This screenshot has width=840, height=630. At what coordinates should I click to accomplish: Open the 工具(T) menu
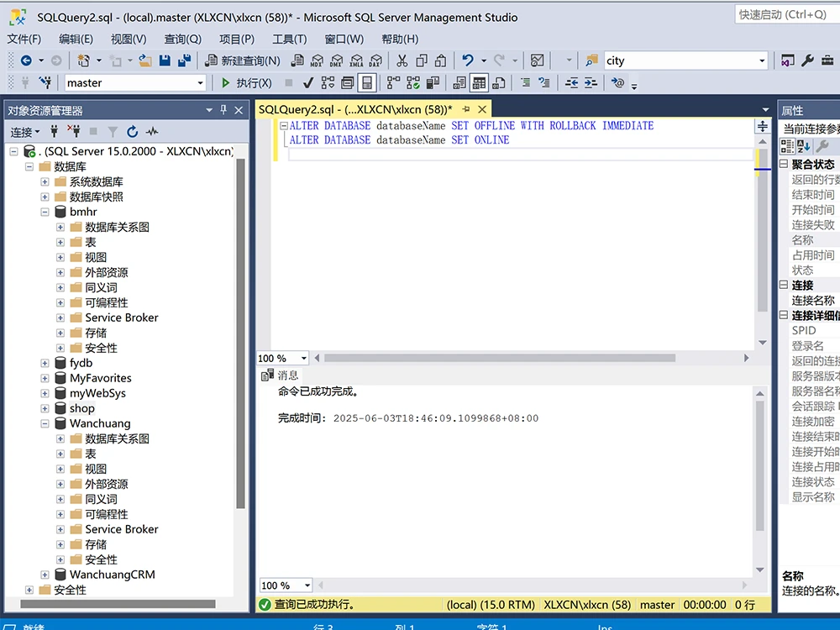click(x=290, y=39)
